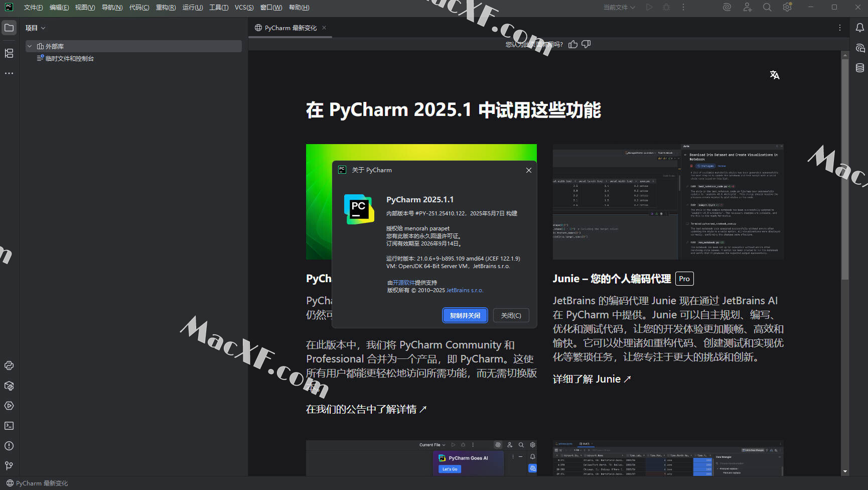
Task: Open the 视图(V) menu
Action: click(85, 7)
